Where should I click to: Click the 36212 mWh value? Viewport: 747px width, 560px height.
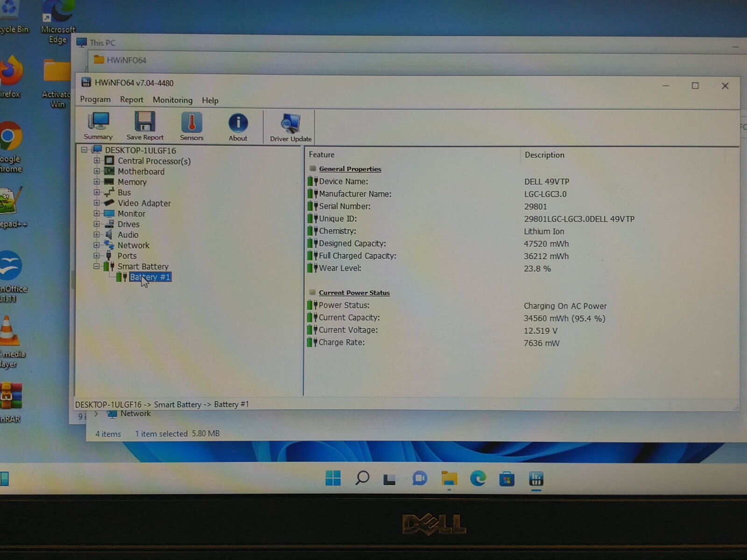click(546, 256)
